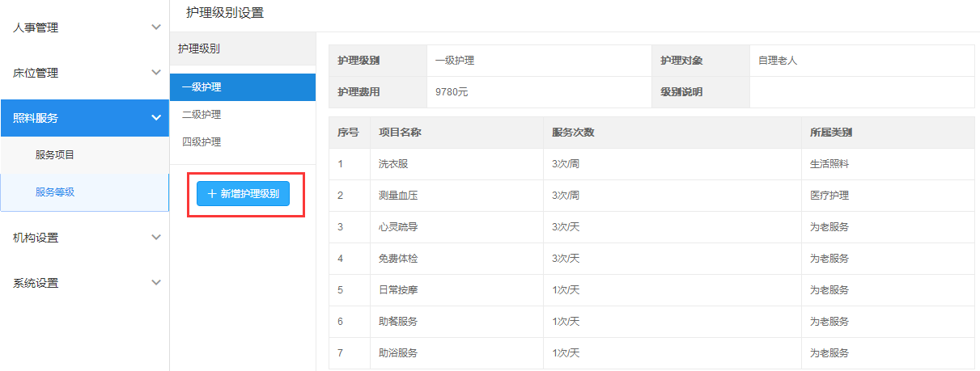Expand the 系统设置 menu chevron
980x371 pixels.
pyautogui.click(x=156, y=283)
